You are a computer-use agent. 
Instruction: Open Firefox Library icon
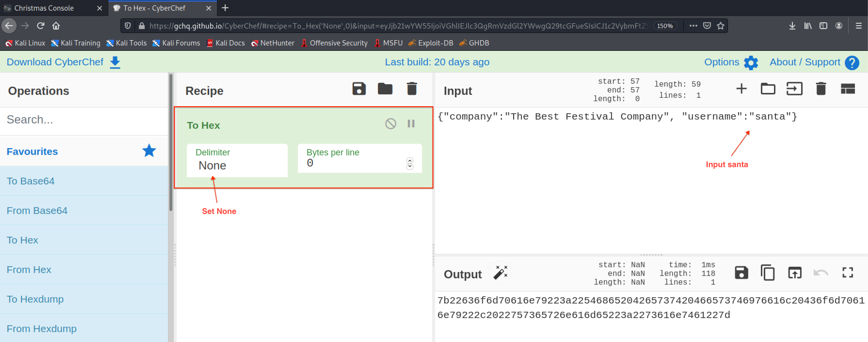click(808, 26)
